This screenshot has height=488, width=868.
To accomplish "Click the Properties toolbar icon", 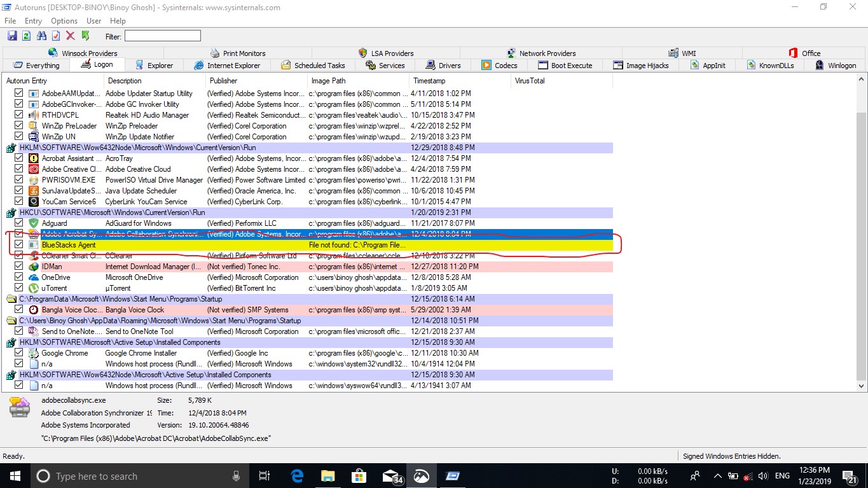I will pyautogui.click(x=56, y=36).
